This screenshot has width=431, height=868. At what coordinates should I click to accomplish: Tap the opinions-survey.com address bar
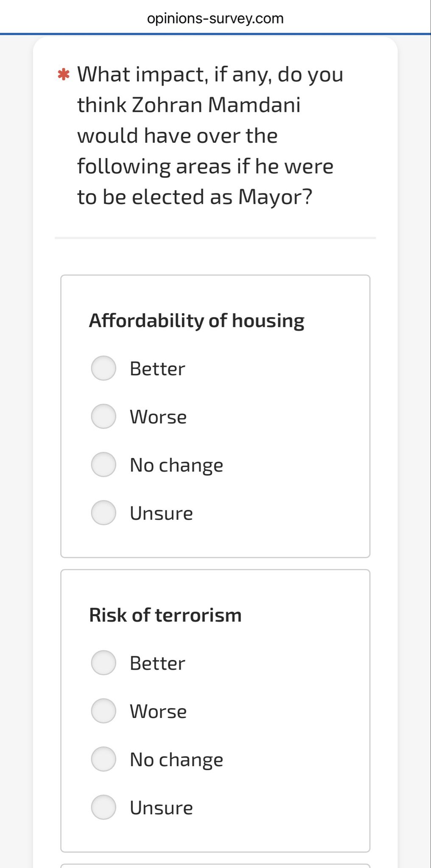tap(215, 18)
